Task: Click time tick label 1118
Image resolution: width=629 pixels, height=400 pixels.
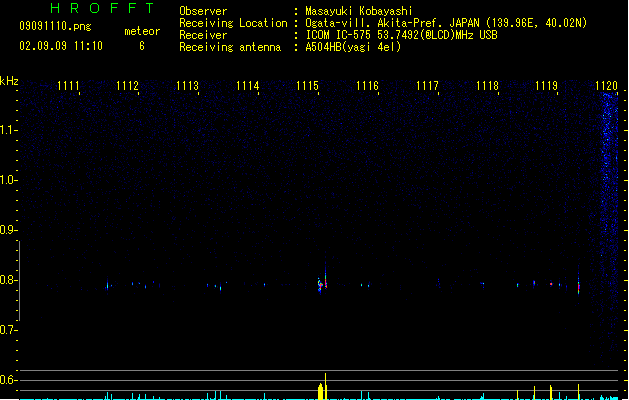Action: click(487, 86)
